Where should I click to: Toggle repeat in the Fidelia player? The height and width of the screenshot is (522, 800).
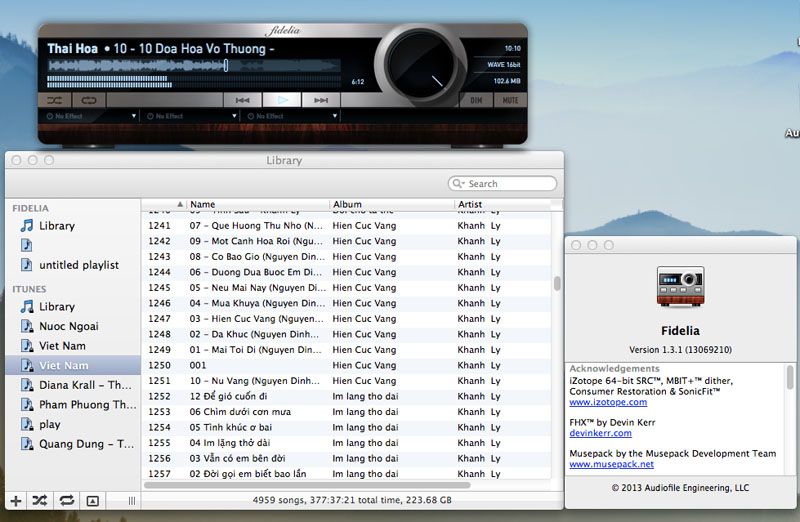click(89, 101)
